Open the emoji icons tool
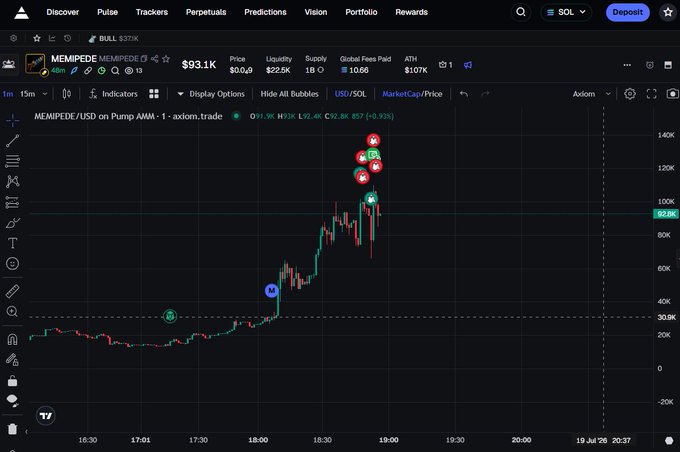This screenshot has height=452, width=680. pos(13,263)
